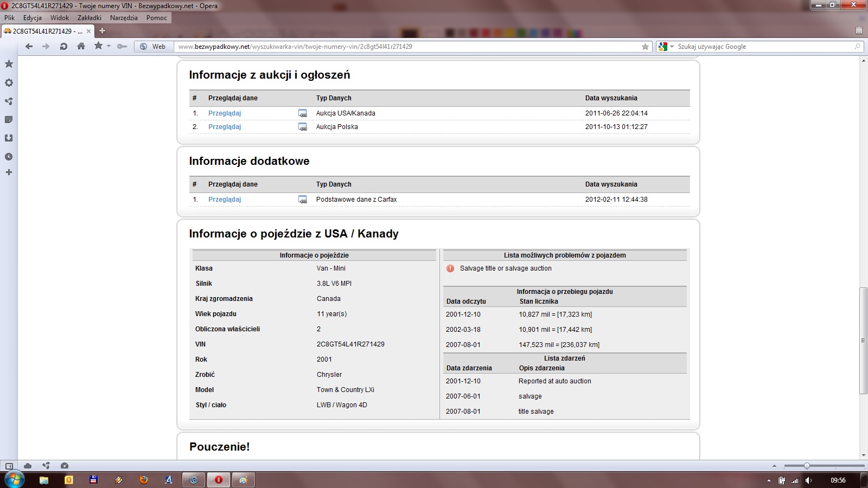Viewport: 868px width, 488px height.
Task: Click event text 'title salvage'
Action: point(536,412)
